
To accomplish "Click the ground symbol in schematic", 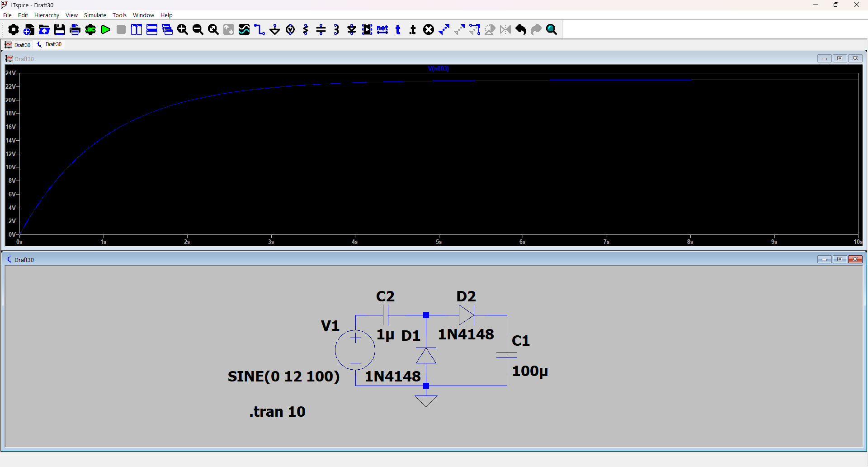I will point(426,401).
